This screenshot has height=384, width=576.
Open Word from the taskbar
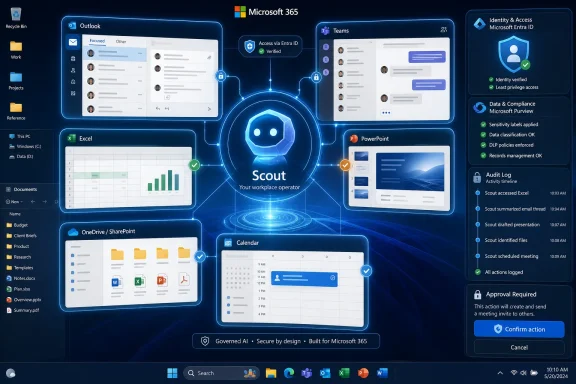pos(382,373)
